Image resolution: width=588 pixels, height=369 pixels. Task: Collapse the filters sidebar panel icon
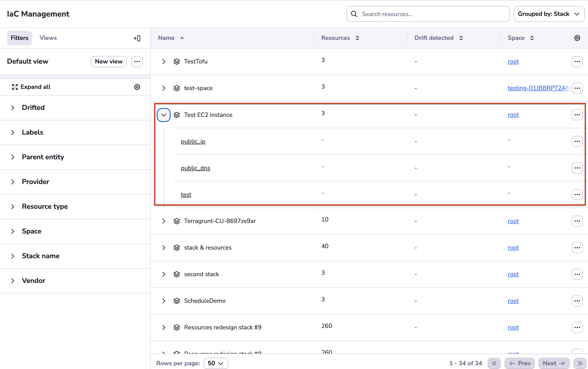137,38
